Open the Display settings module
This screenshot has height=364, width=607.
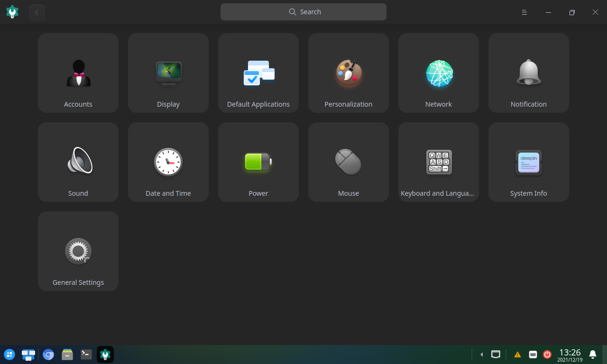[x=168, y=73]
